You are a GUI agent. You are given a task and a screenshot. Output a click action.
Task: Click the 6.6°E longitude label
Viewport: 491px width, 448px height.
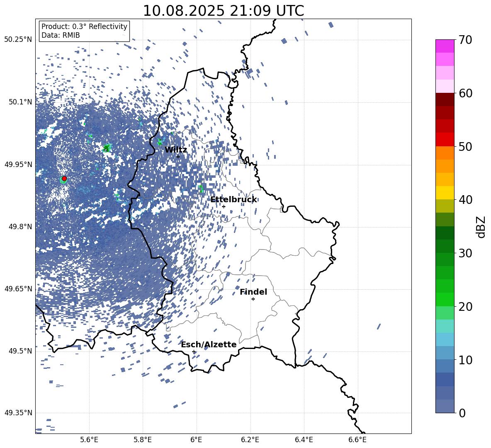click(357, 440)
